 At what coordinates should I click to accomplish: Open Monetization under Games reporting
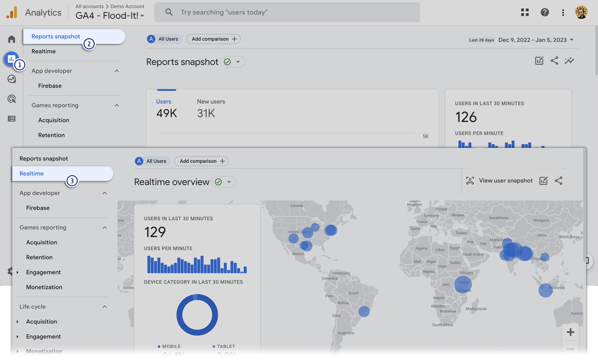point(44,287)
